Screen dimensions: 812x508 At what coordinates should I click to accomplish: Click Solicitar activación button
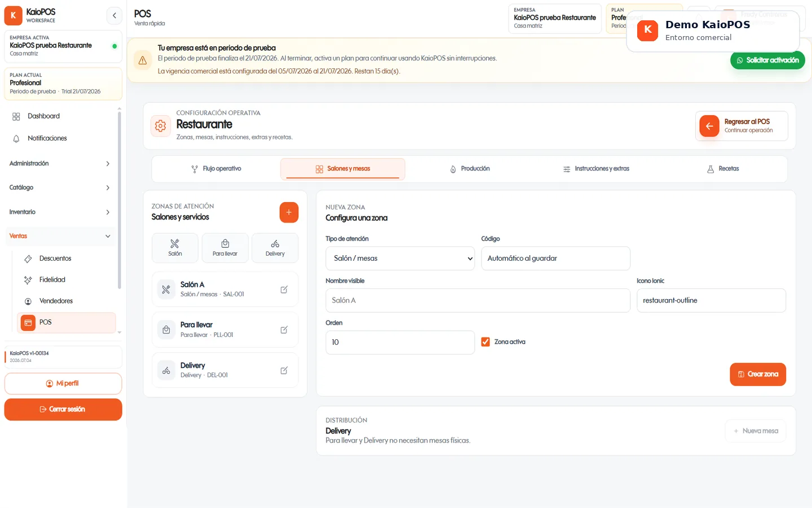pos(767,60)
